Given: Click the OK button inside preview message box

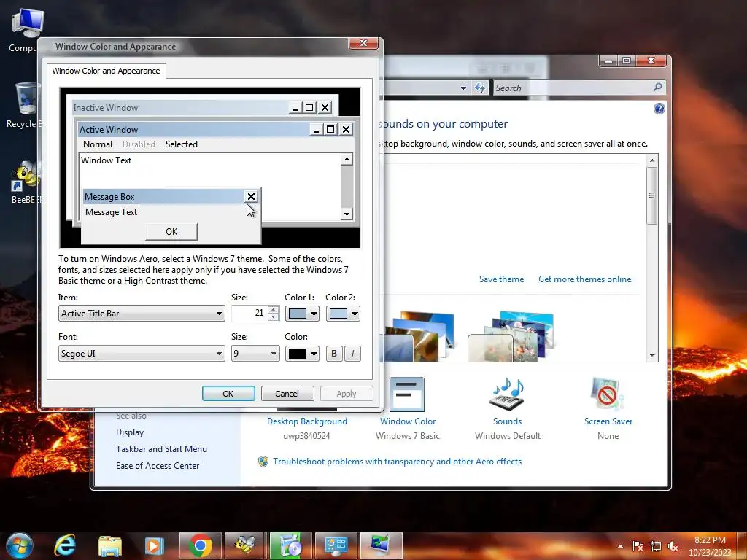Looking at the screenshot, I should 171,232.
